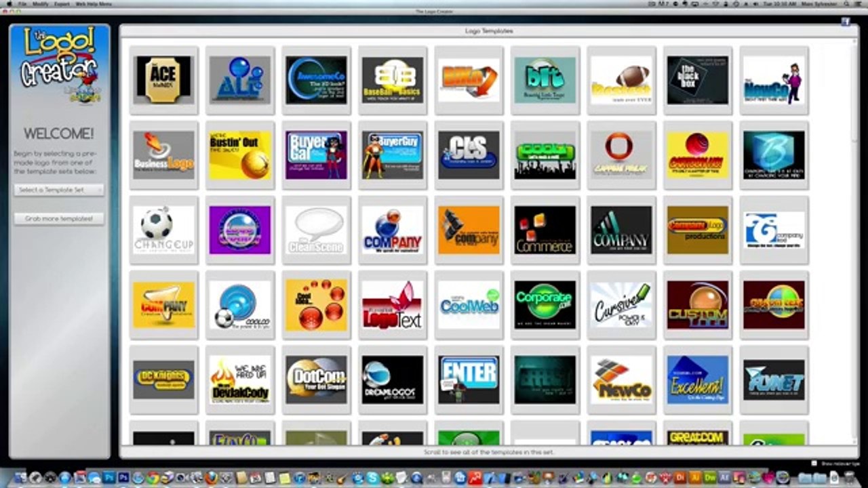Choose the NewCo cartoon man template
868x488 pixels.
point(774,80)
